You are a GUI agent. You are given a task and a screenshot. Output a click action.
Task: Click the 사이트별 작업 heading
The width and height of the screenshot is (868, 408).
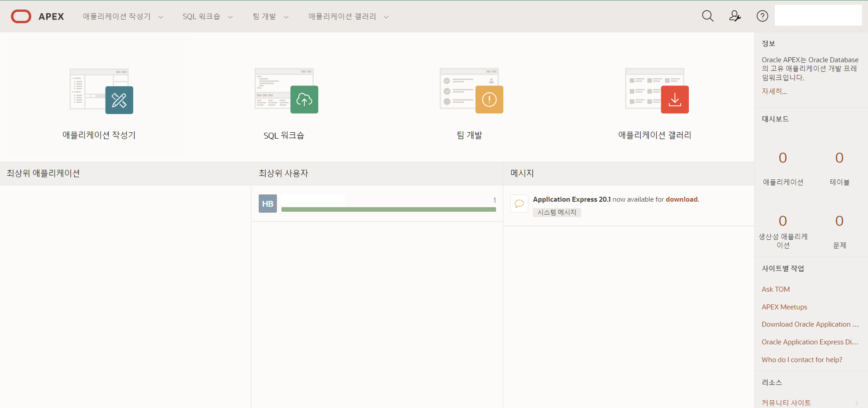tap(783, 268)
